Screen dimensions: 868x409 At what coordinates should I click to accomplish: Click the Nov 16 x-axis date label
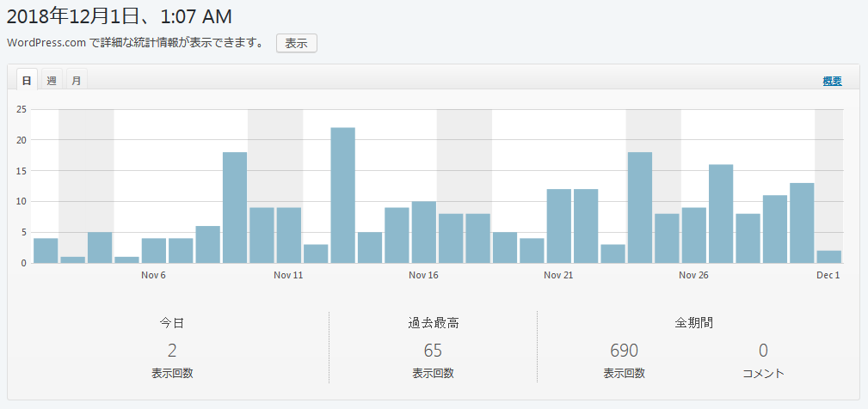423,275
